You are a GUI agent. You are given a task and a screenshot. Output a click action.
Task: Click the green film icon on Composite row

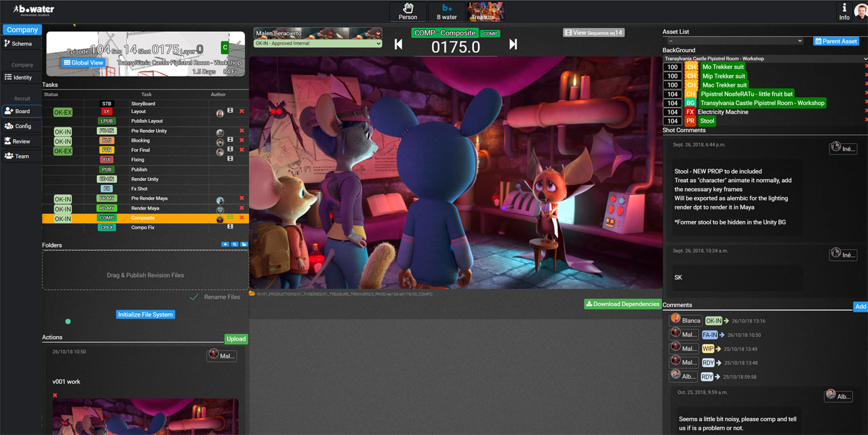pos(231,217)
